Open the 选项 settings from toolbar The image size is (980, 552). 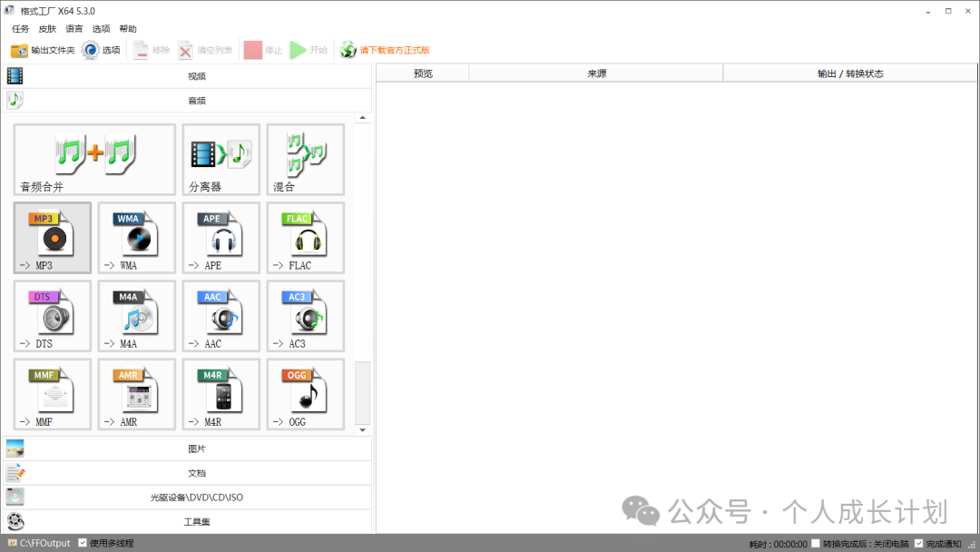pos(102,50)
